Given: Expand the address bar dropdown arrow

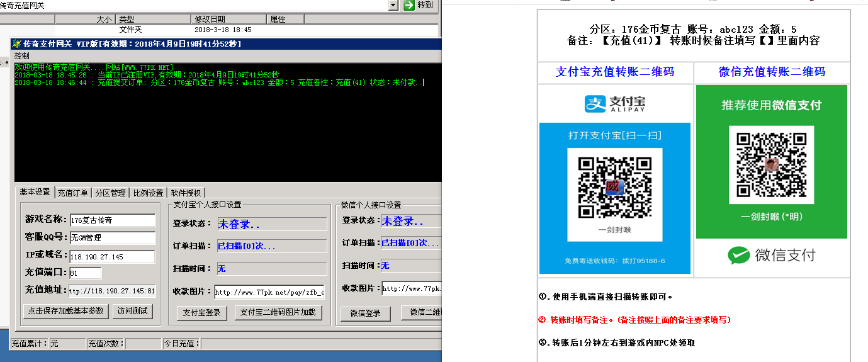Looking at the screenshot, I should (393, 5).
